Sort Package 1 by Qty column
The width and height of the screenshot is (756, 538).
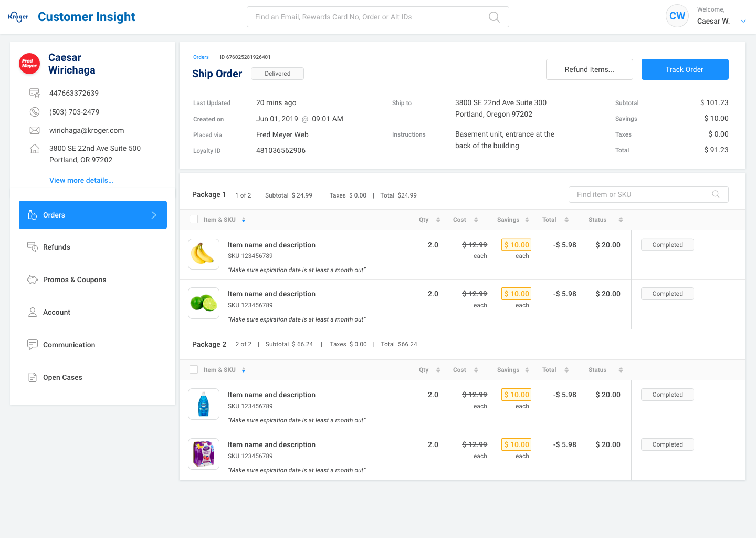tap(438, 220)
